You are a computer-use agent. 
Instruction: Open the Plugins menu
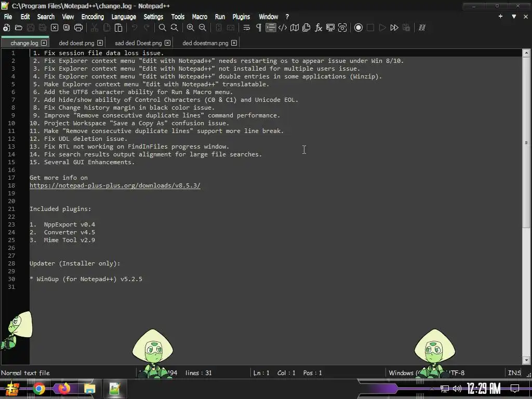click(241, 17)
